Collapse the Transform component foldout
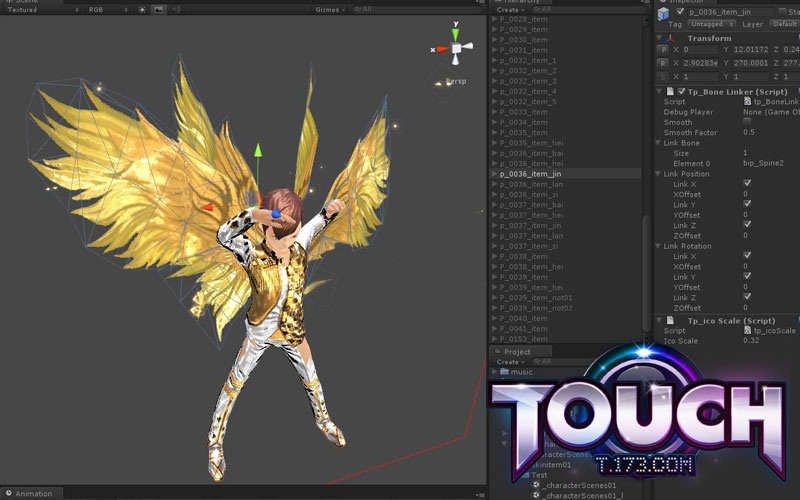This screenshot has width=800, height=500. [x=659, y=38]
